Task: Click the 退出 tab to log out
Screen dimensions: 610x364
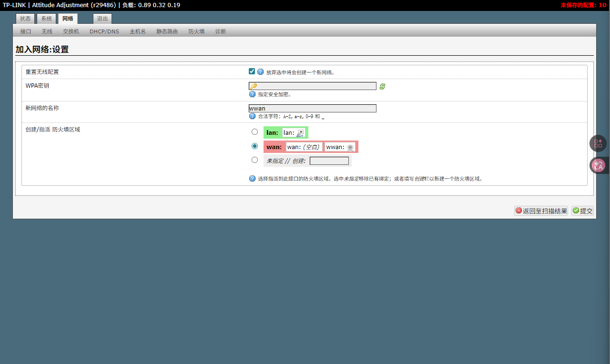Action: pyautogui.click(x=102, y=19)
